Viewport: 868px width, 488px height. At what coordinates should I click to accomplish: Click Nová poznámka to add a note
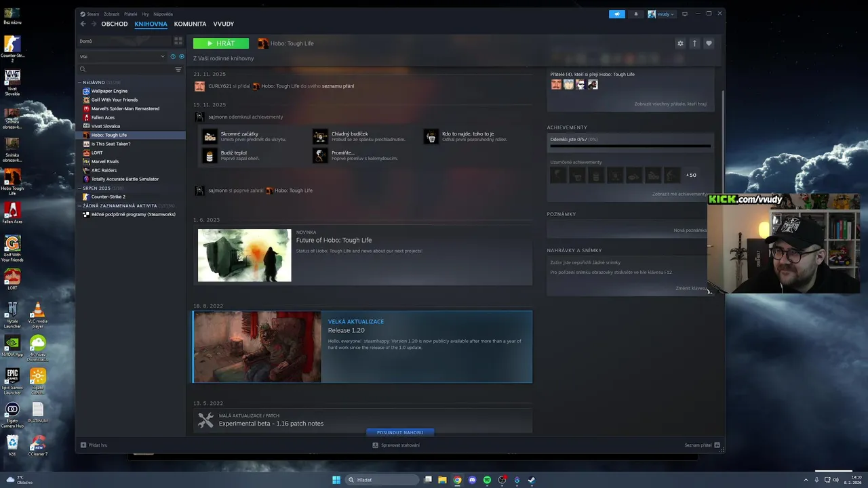(690, 230)
